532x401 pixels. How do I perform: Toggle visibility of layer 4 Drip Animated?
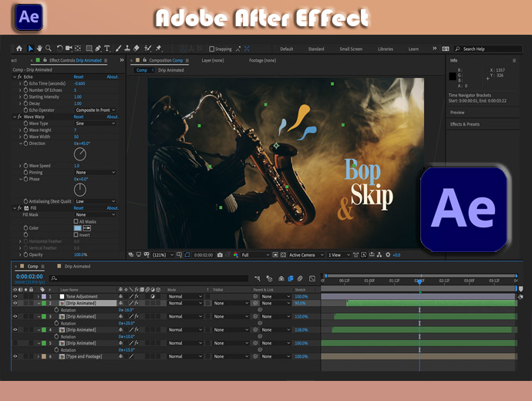click(15, 330)
